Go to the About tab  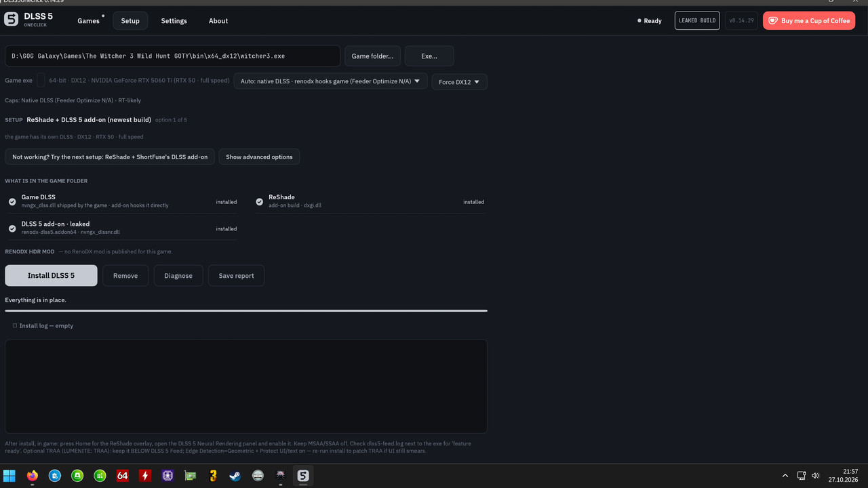[218, 21]
